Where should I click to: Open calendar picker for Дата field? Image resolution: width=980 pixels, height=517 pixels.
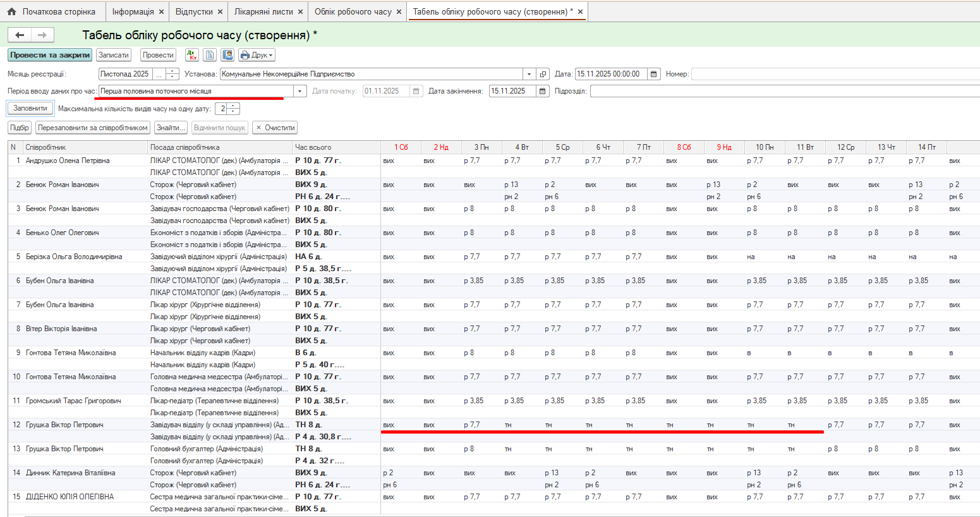click(x=654, y=74)
